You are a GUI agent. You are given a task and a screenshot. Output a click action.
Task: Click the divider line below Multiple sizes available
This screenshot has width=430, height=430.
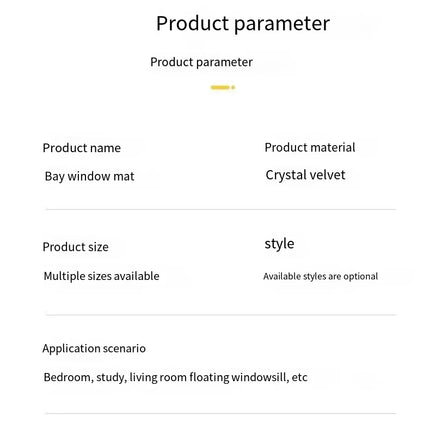pos(220,314)
